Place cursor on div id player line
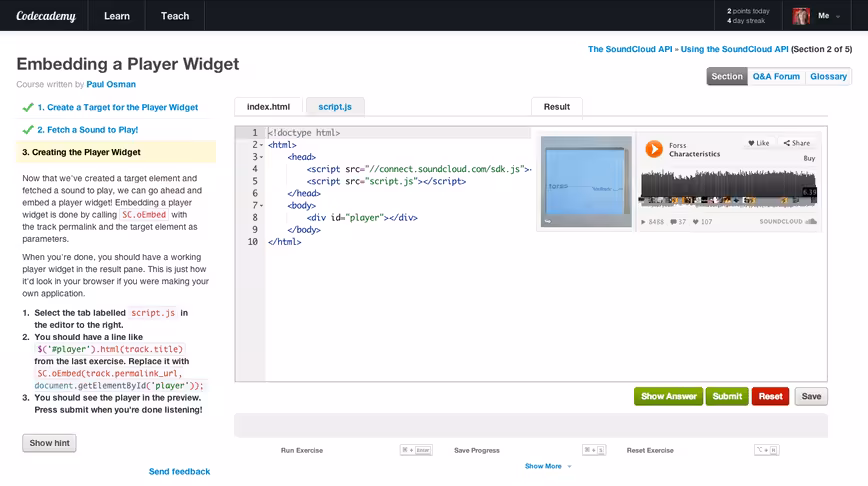 tap(362, 218)
